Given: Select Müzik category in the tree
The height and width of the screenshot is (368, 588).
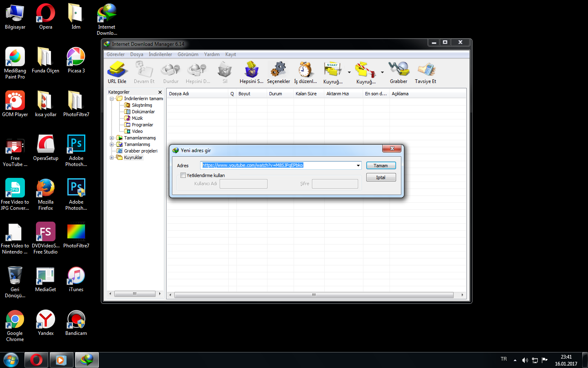Looking at the screenshot, I should point(137,118).
